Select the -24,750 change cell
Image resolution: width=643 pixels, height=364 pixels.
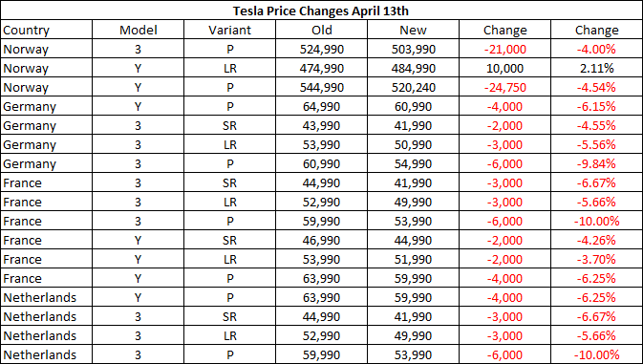point(504,87)
